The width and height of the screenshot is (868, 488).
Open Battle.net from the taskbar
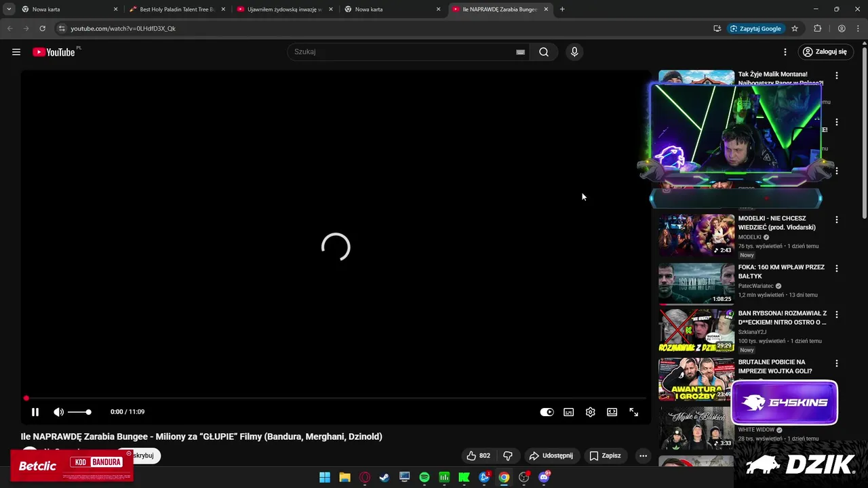point(484,477)
